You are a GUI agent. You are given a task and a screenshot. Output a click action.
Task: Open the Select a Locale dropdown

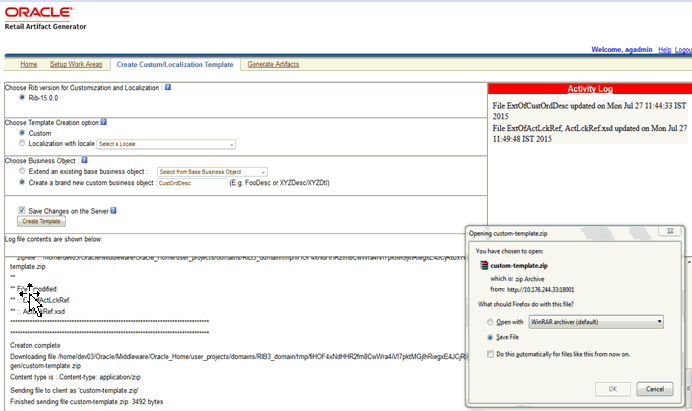(x=166, y=144)
